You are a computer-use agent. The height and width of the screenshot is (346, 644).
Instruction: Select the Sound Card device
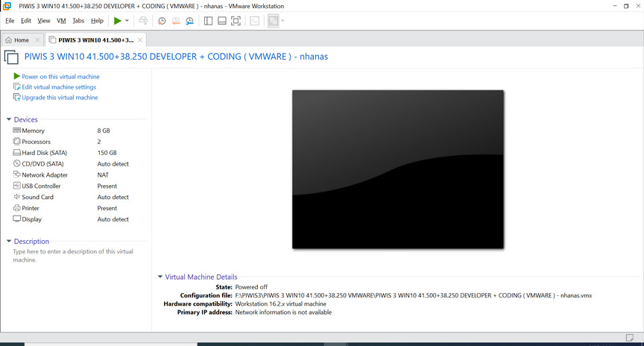(78, 198)
